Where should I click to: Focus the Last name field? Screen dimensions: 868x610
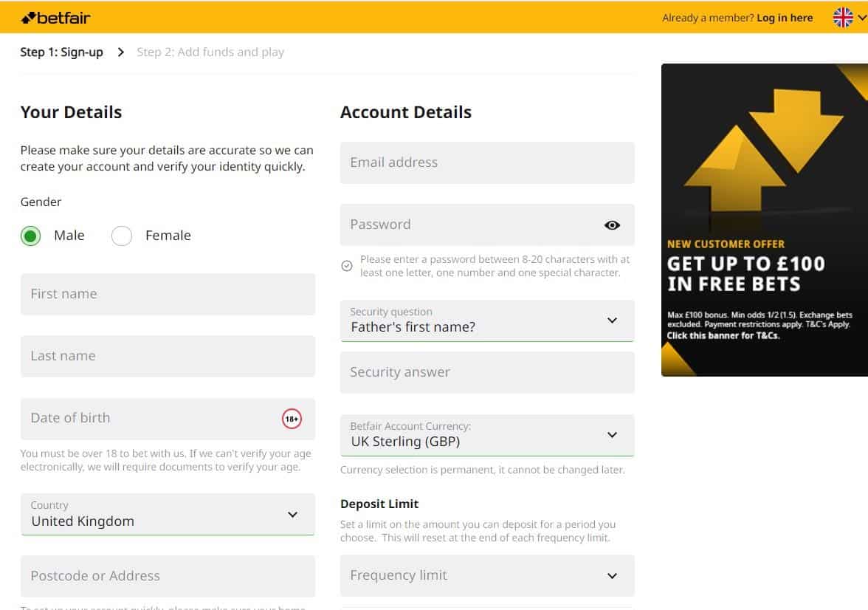[168, 356]
